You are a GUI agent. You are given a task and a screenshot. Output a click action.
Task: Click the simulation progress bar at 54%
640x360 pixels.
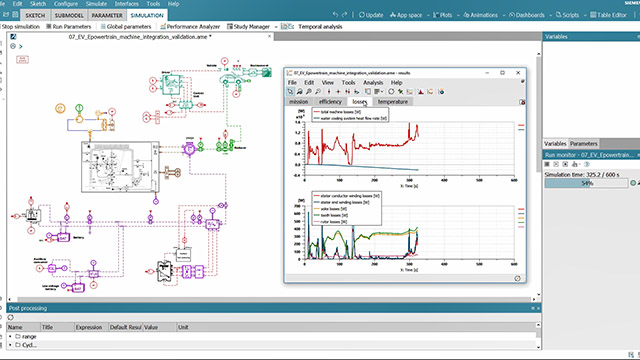point(587,183)
